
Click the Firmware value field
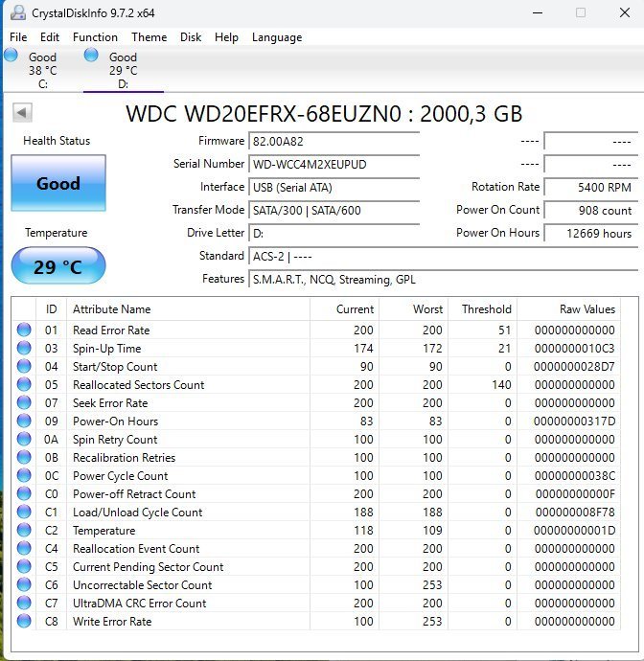[333, 141]
